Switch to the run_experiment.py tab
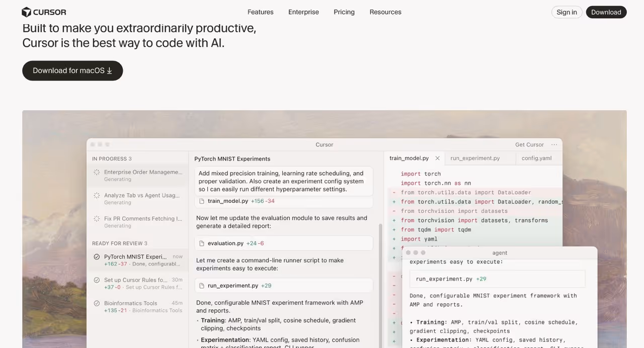This screenshot has height=348, width=644. (475, 158)
